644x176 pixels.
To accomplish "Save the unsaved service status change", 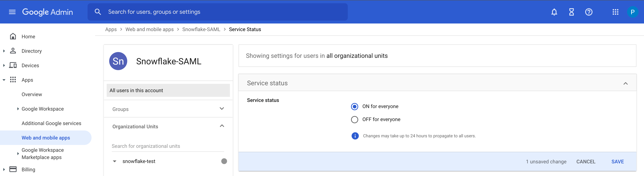I will click(x=618, y=162).
